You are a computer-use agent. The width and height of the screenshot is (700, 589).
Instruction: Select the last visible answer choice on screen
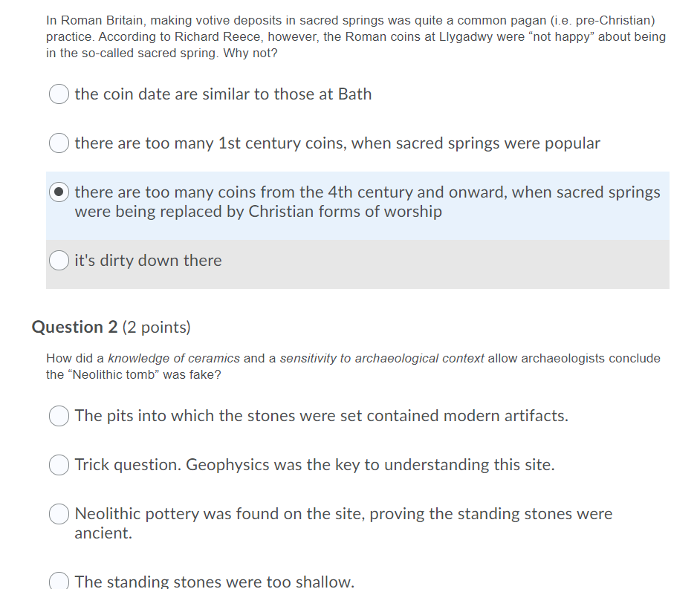pos(59,580)
